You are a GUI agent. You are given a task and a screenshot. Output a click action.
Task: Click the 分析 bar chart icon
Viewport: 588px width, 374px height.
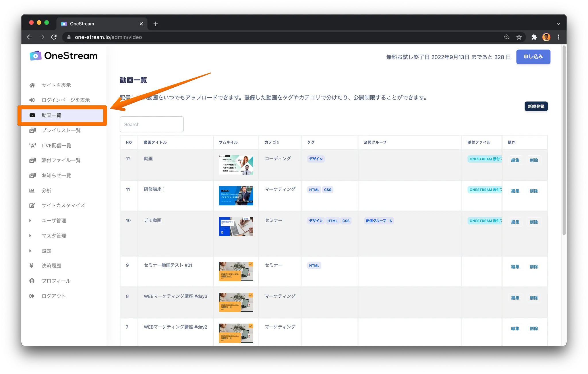32,190
